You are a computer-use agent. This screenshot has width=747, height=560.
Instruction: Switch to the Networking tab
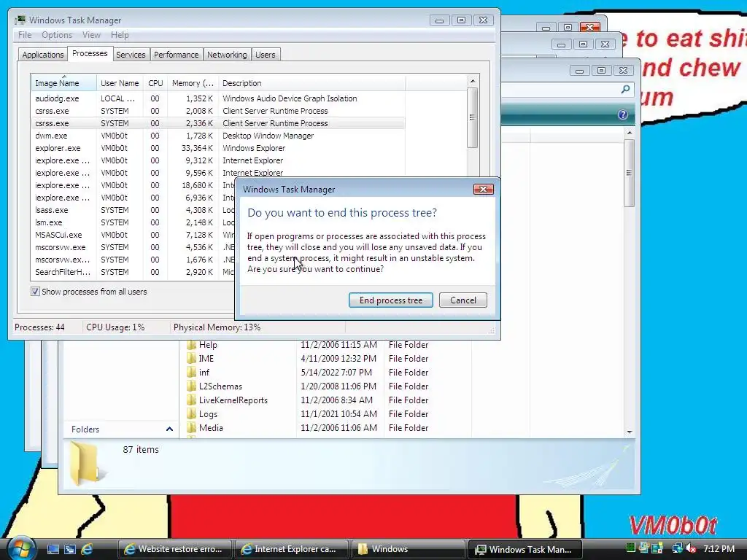(227, 55)
